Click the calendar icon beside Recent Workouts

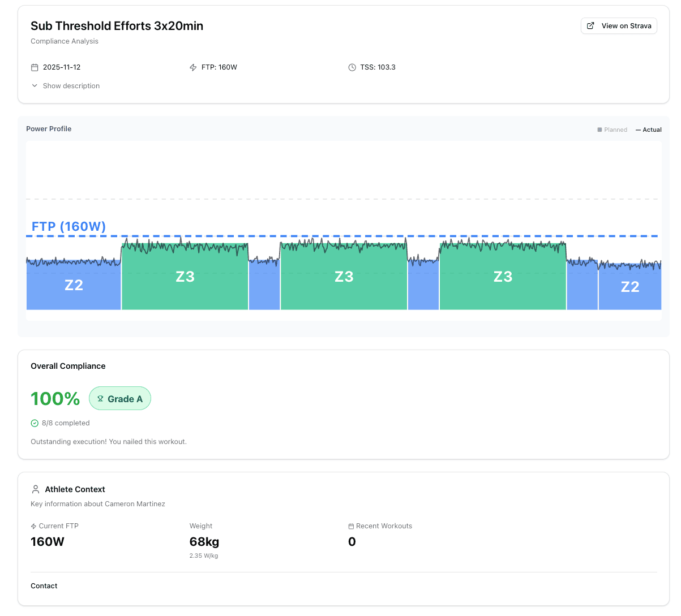tap(352, 525)
